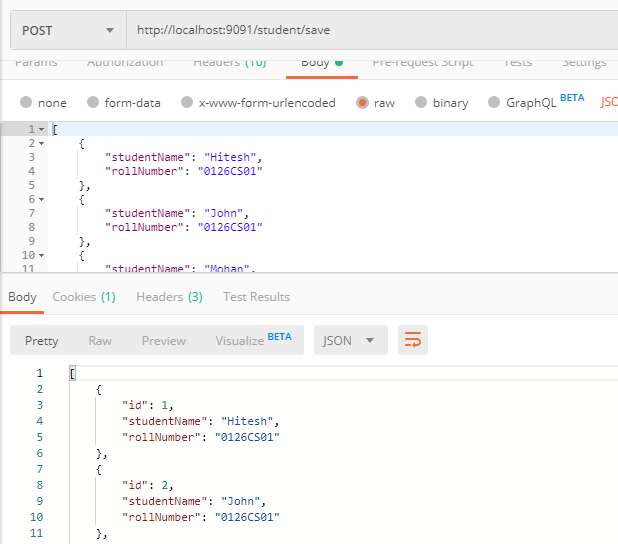Viewport: 618px width, 544px height.
Task: Collapse the request object at line 2
Action: pyautogui.click(x=41, y=144)
